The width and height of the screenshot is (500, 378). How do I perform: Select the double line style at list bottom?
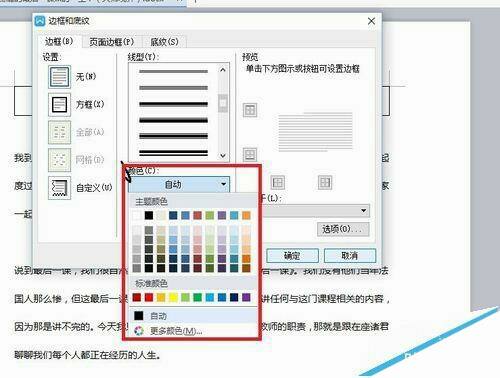[x=173, y=153]
